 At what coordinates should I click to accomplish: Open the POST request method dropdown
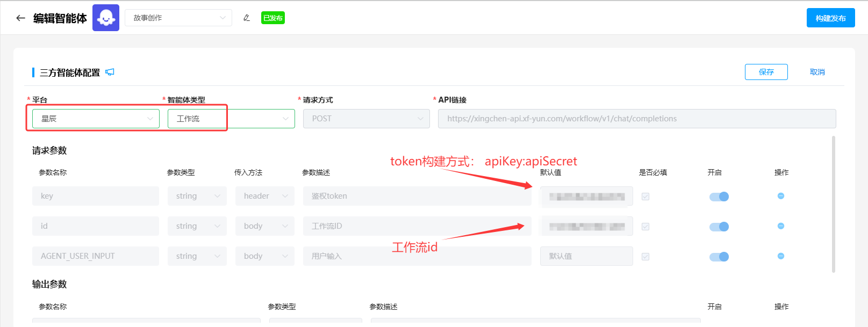tap(367, 119)
